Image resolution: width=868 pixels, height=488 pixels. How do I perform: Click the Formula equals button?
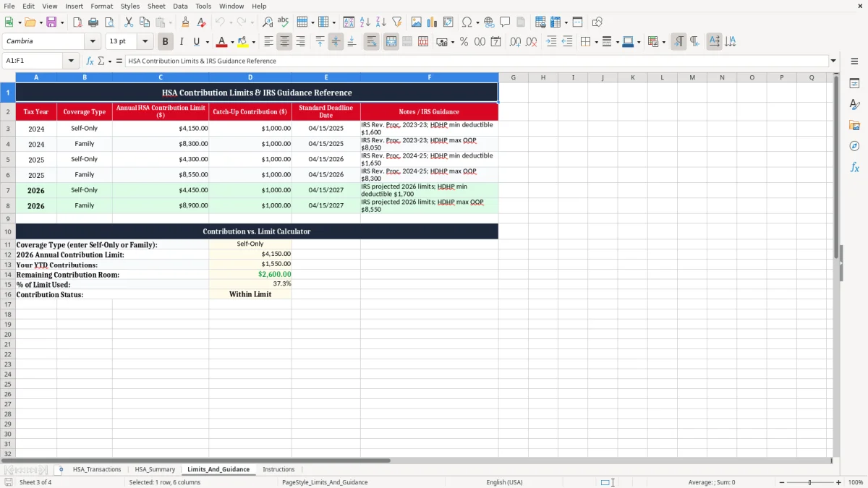pyautogui.click(x=119, y=61)
